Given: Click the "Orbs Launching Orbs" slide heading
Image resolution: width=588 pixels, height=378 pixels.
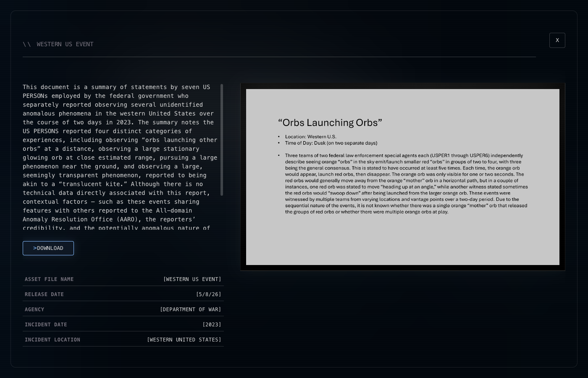Looking at the screenshot, I should 330,123.
